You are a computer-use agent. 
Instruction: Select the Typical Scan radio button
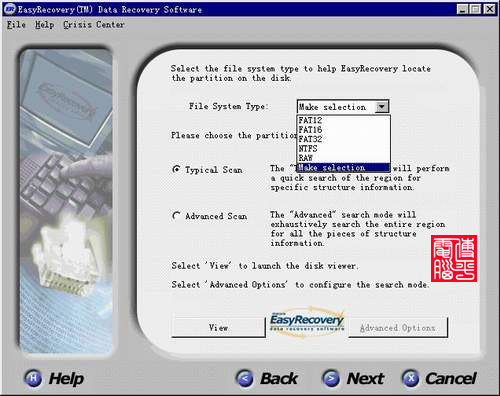[176, 169]
